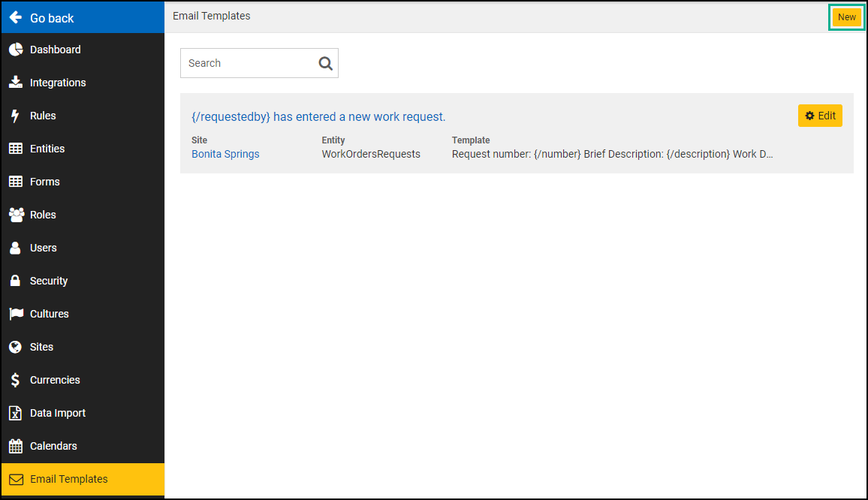
Task: Create a New email template
Action: pos(846,17)
